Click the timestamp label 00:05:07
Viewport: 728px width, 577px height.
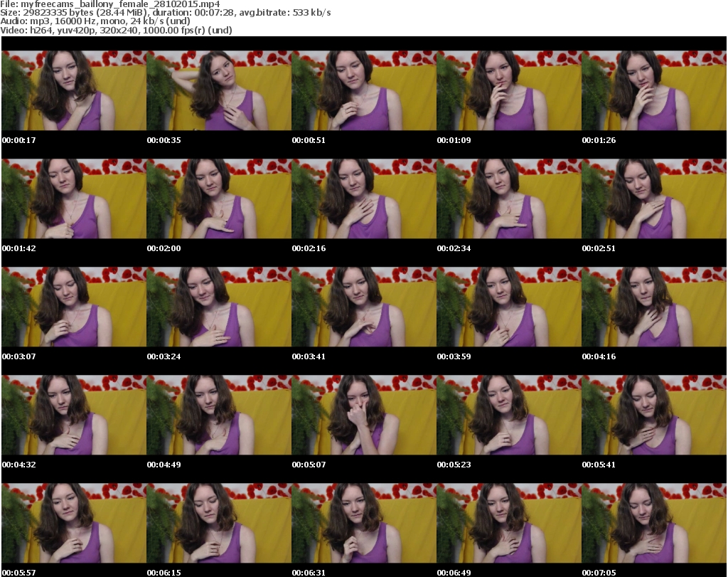(309, 465)
